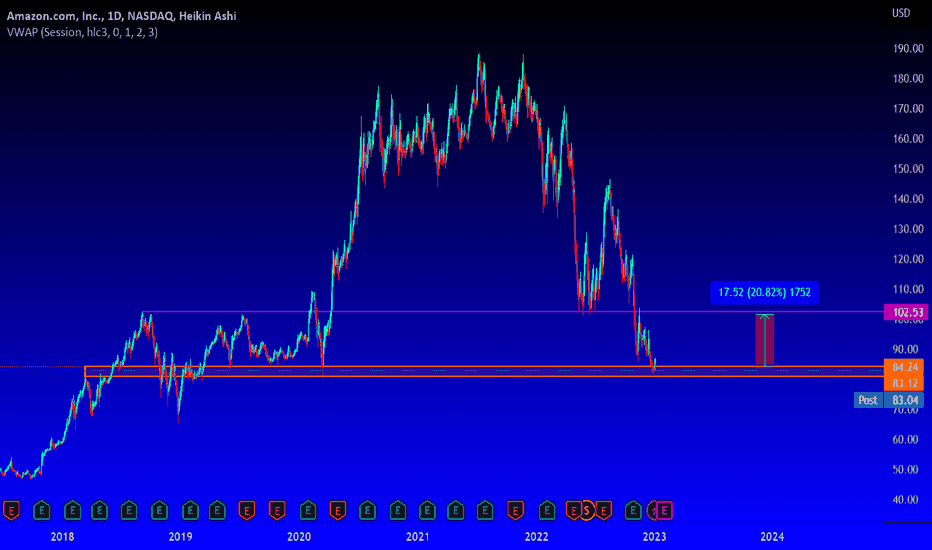The image size is (932, 550).
Task: Click the 40.00 price axis value
Action: pos(906,499)
